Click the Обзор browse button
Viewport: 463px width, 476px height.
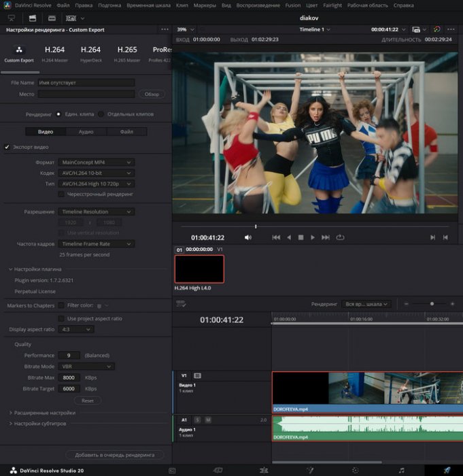(152, 94)
